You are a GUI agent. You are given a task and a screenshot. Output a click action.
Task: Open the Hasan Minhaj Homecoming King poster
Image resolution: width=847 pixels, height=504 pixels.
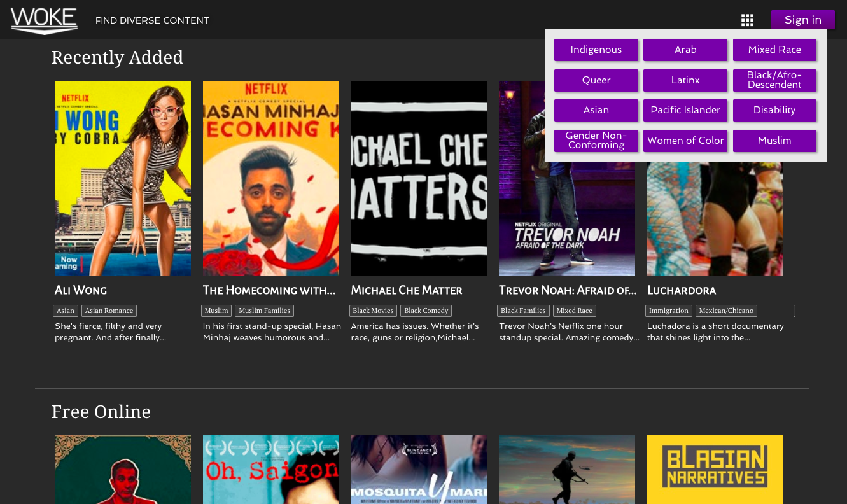(x=271, y=178)
